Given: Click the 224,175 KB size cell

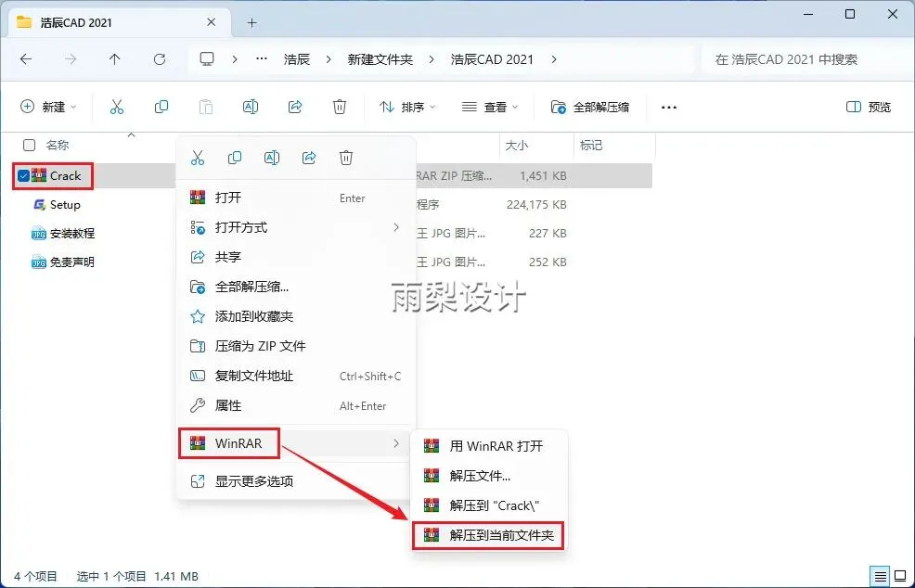Looking at the screenshot, I should click(x=536, y=205).
